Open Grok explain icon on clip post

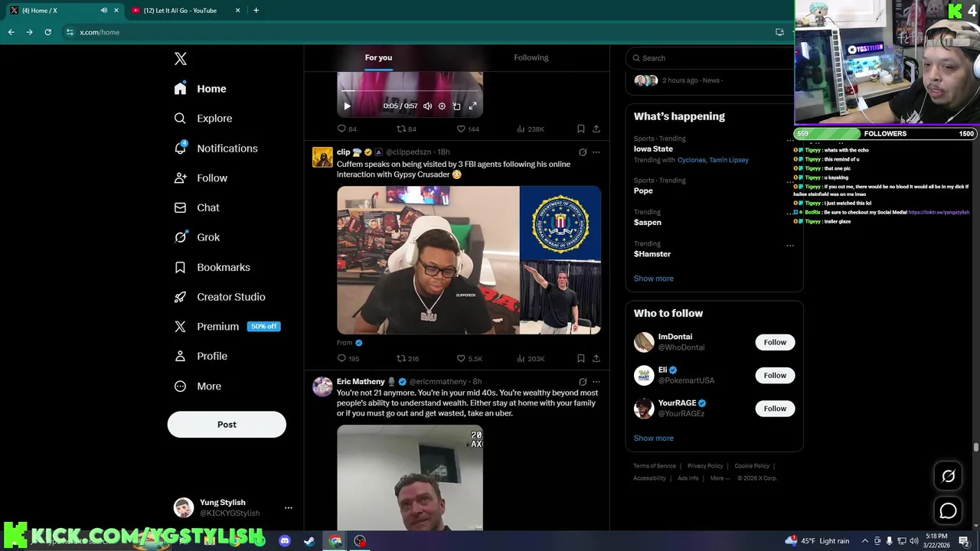point(583,152)
